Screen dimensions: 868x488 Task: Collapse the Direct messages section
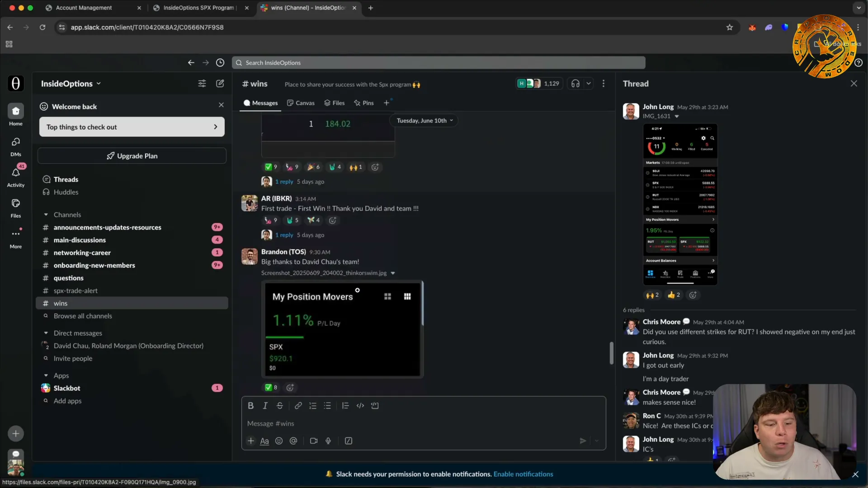[46, 333]
